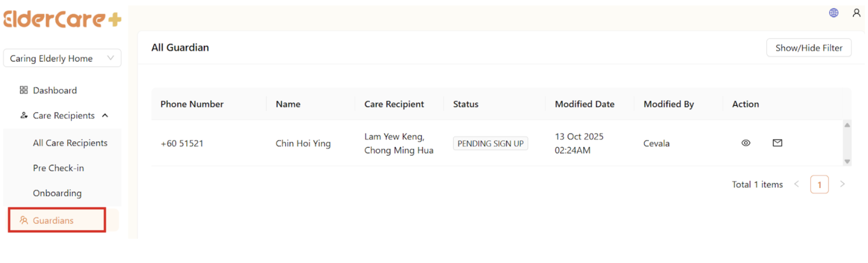Click the PENDING SIGN UP status tag
The height and width of the screenshot is (263, 868).
point(490,143)
